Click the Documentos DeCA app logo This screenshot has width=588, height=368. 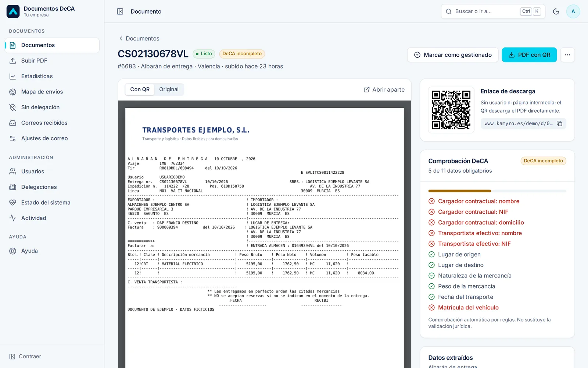13,11
